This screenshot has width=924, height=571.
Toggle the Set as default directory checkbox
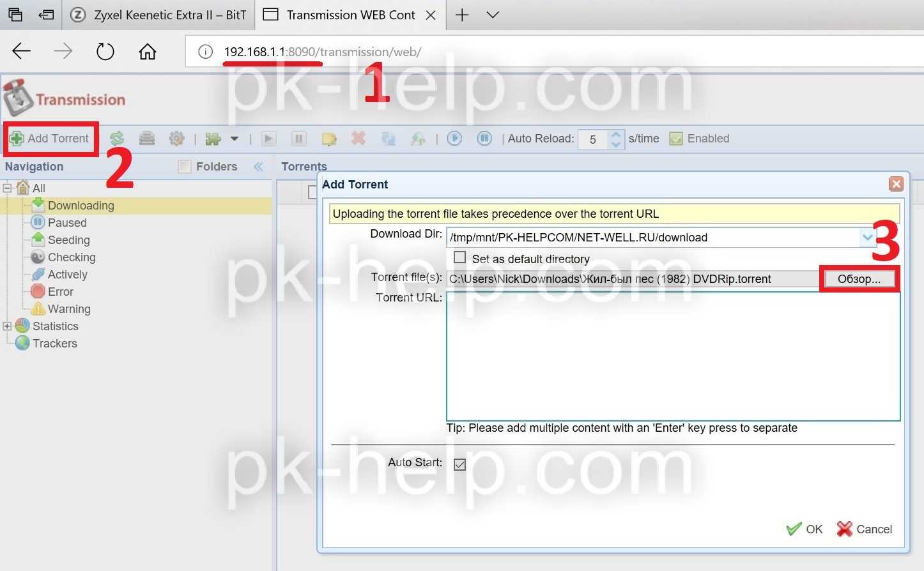459,258
